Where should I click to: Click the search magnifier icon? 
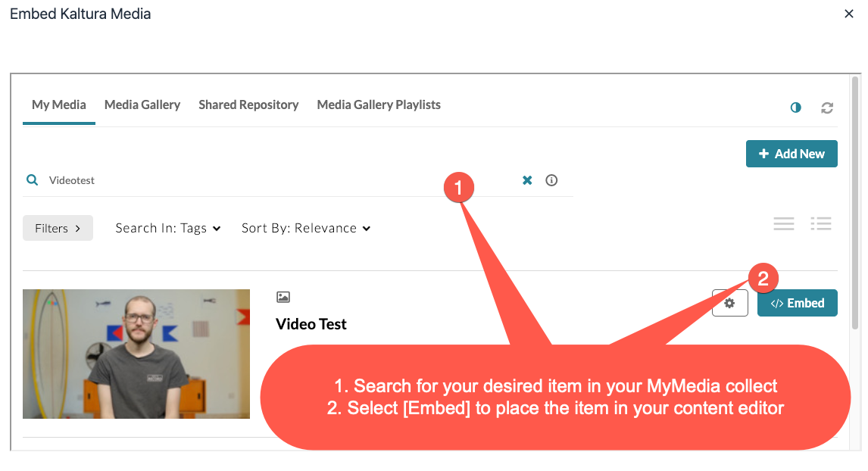pos(32,180)
